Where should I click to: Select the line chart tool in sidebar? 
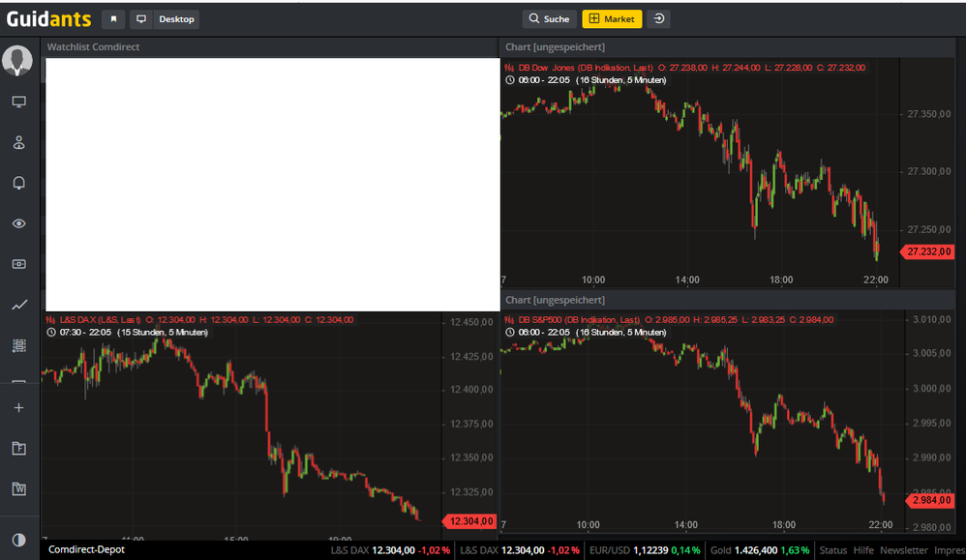tap(18, 305)
